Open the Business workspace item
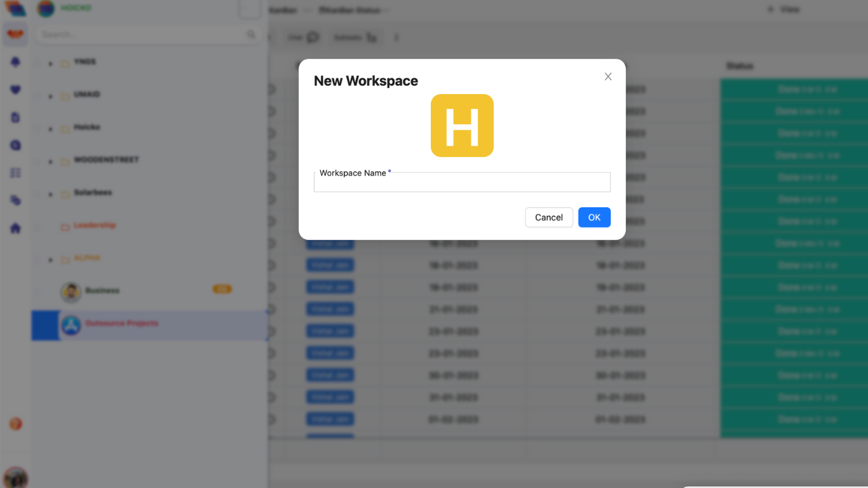Image resolution: width=868 pixels, height=488 pixels. pos(102,291)
